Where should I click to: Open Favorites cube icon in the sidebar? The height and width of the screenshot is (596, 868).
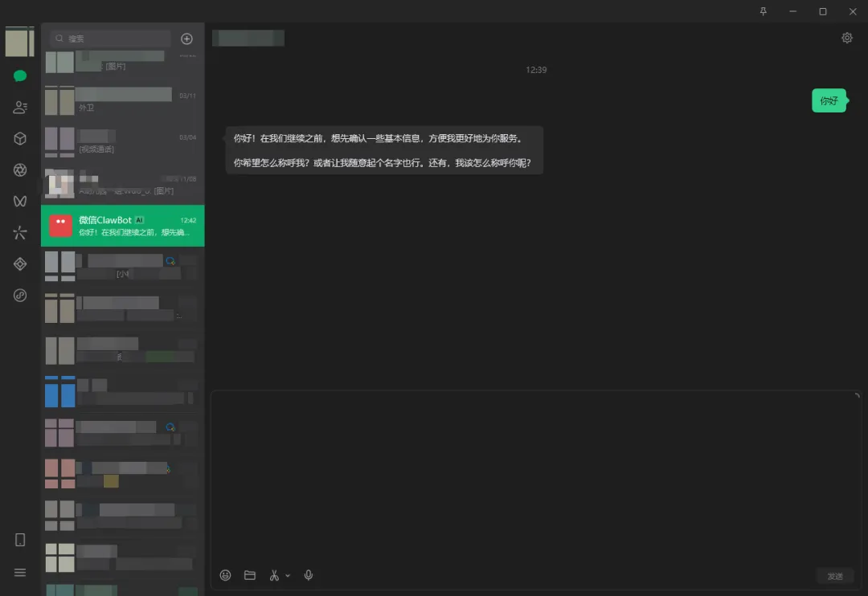pos(20,138)
